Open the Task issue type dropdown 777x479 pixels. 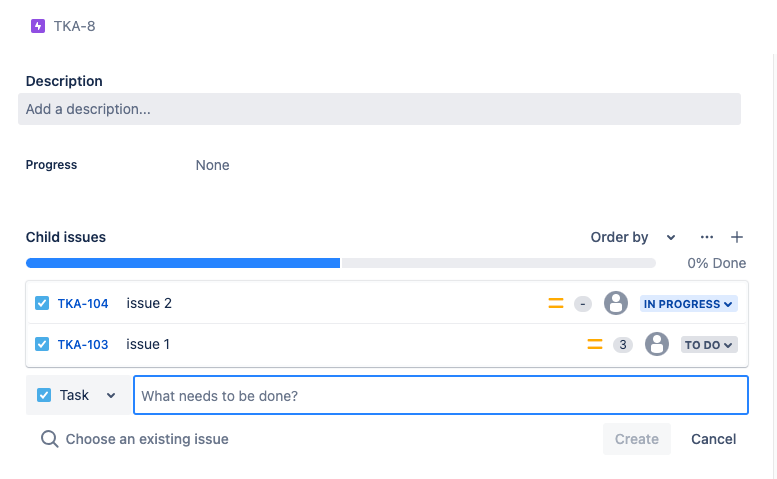(x=77, y=395)
